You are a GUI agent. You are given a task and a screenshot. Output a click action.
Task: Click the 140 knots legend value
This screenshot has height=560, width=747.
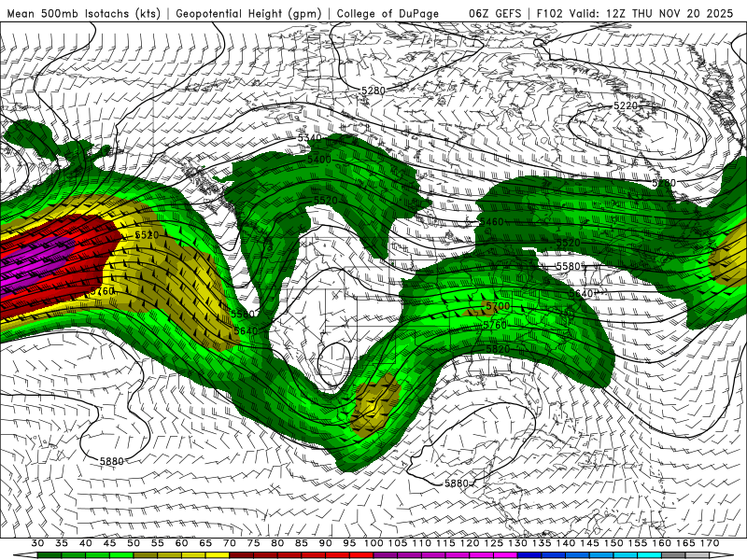coord(566,543)
